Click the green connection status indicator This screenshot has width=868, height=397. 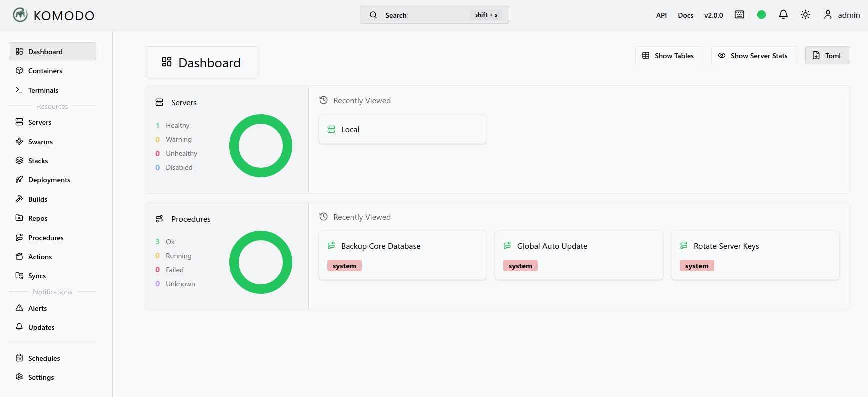(x=761, y=15)
